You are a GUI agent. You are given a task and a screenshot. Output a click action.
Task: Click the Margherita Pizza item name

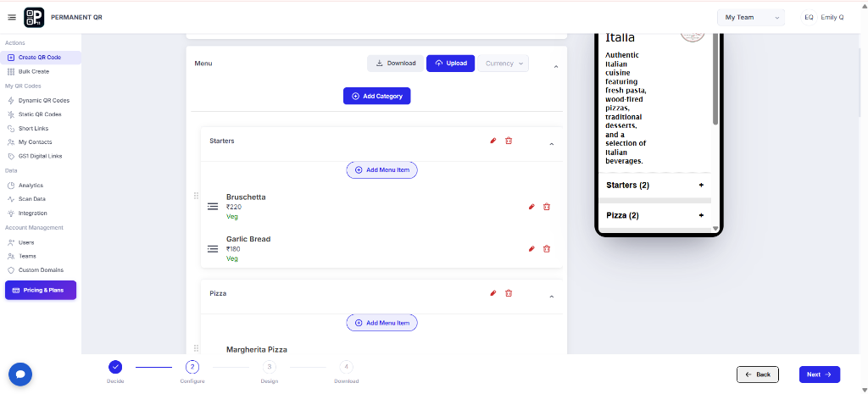coord(257,350)
